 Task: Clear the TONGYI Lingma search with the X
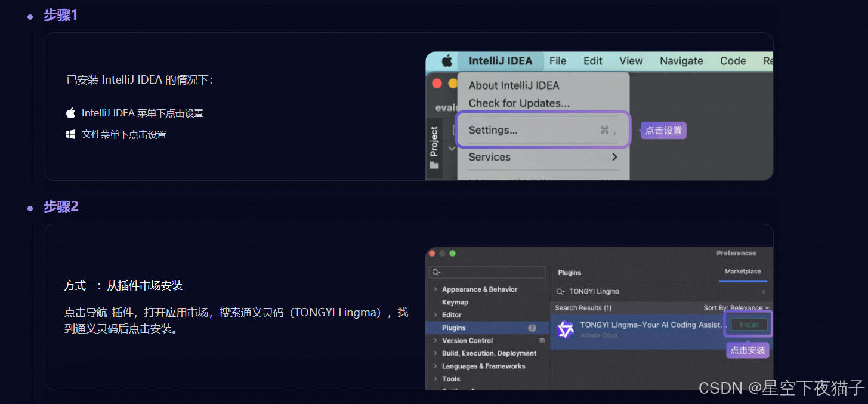coord(763,292)
